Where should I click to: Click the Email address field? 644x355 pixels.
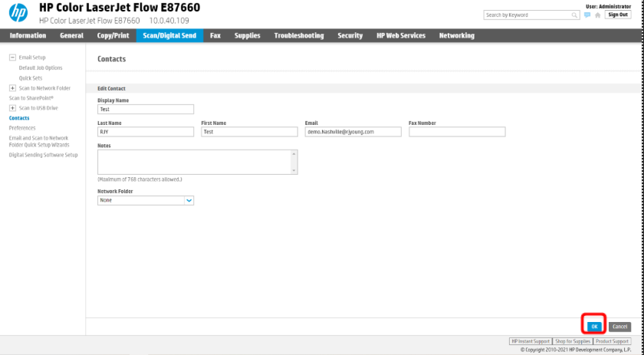pyautogui.click(x=353, y=132)
